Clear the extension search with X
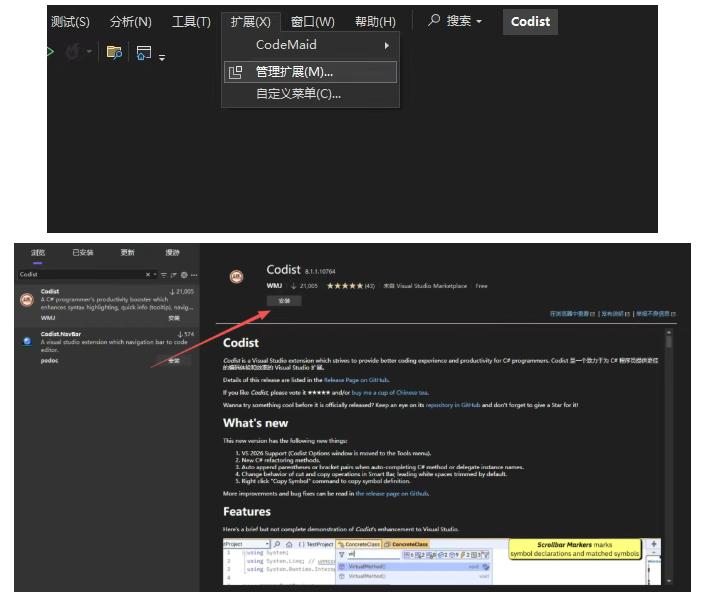Image resolution: width=725 pixels, height=607 pixels. 148,275
